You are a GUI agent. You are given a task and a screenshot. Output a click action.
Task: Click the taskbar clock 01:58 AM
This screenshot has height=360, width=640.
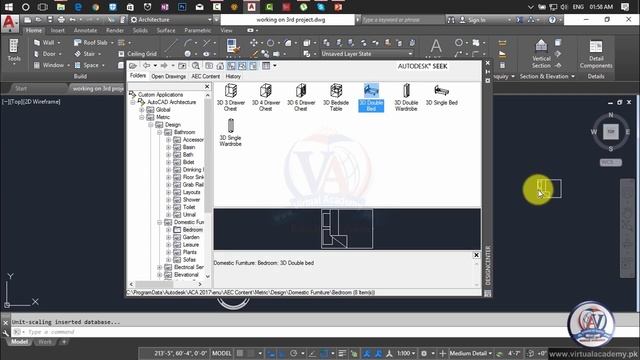click(601, 7)
